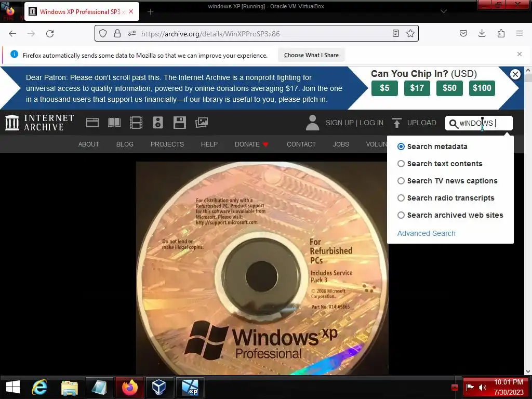Click the upload arrow icon

click(396, 123)
